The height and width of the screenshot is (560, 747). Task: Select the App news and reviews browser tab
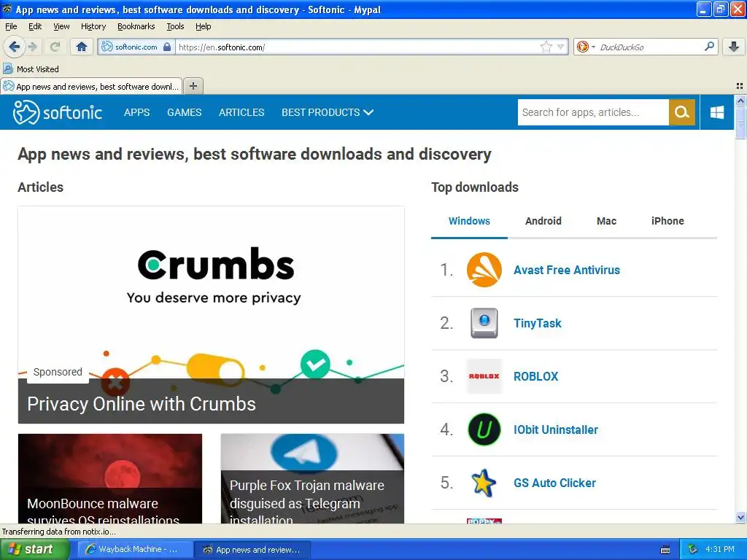click(91, 86)
